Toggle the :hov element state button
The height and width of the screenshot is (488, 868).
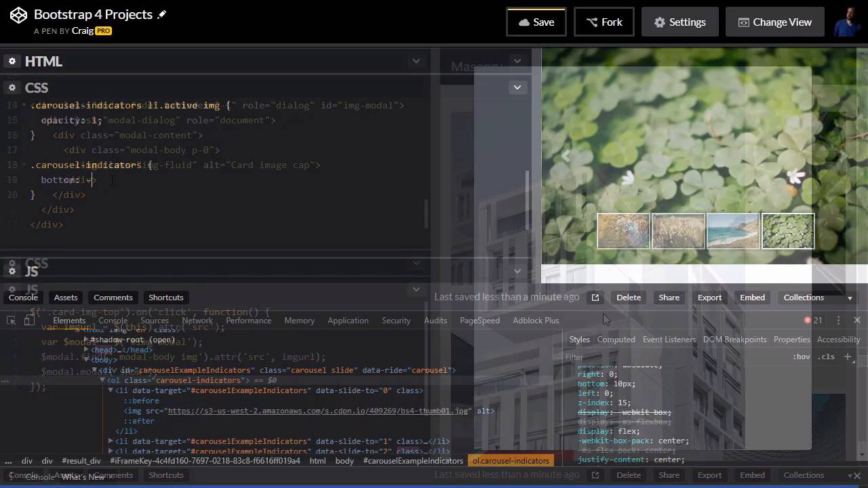click(x=802, y=357)
